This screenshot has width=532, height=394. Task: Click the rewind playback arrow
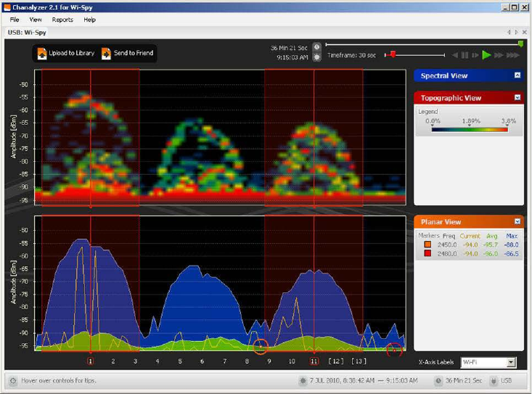455,55
